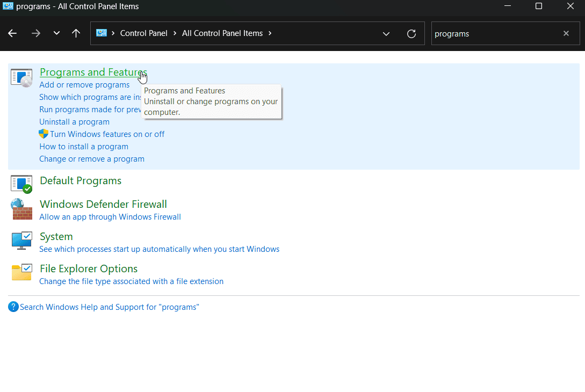Open the File Explorer Options folder icon
This screenshot has width=585, height=392.
click(21, 273)
